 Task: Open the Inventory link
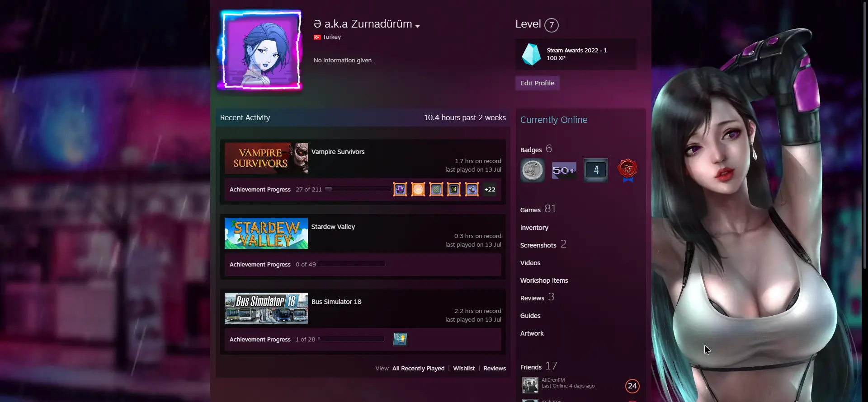tap(534, 228)
